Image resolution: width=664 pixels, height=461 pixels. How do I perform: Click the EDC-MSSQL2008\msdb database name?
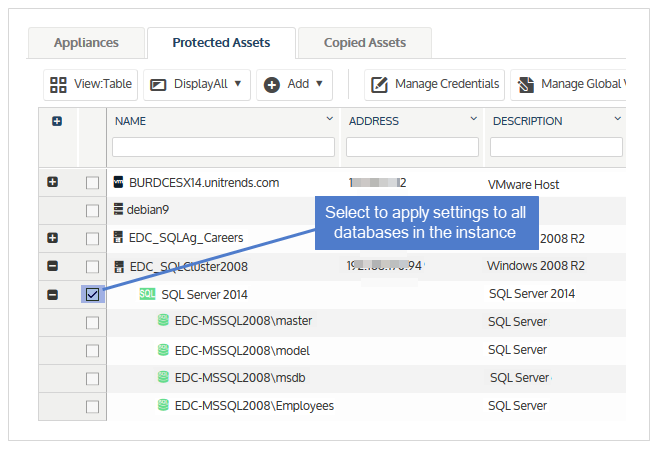pos(240,378)
